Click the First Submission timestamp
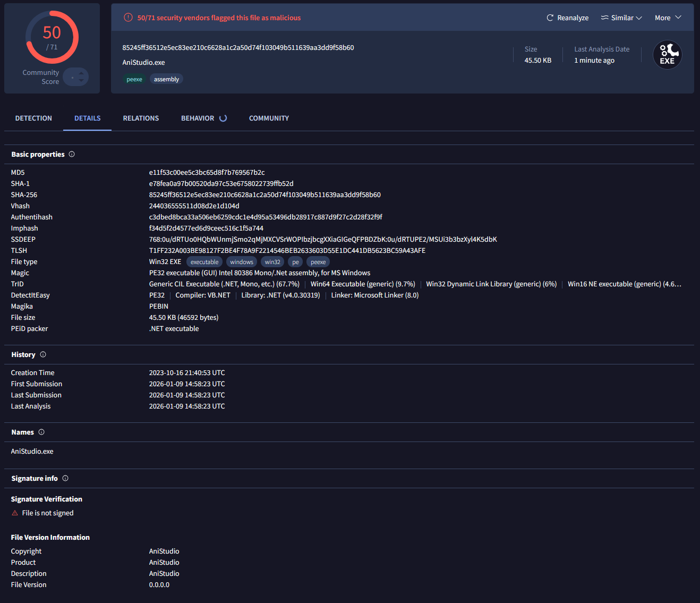The height and width of the screenshot is (603, 700). 187,384
